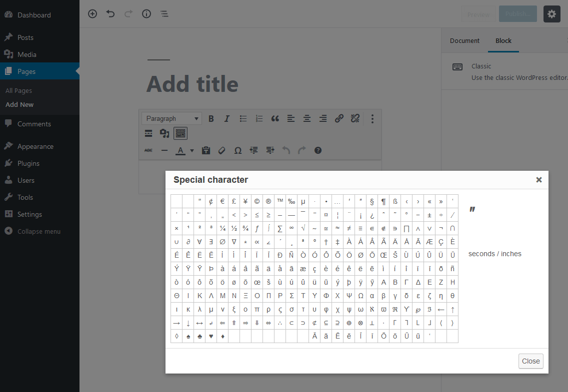Toggle the toolbar kitchen sink button
Screen dimensions: 568x392
[180, 133]
